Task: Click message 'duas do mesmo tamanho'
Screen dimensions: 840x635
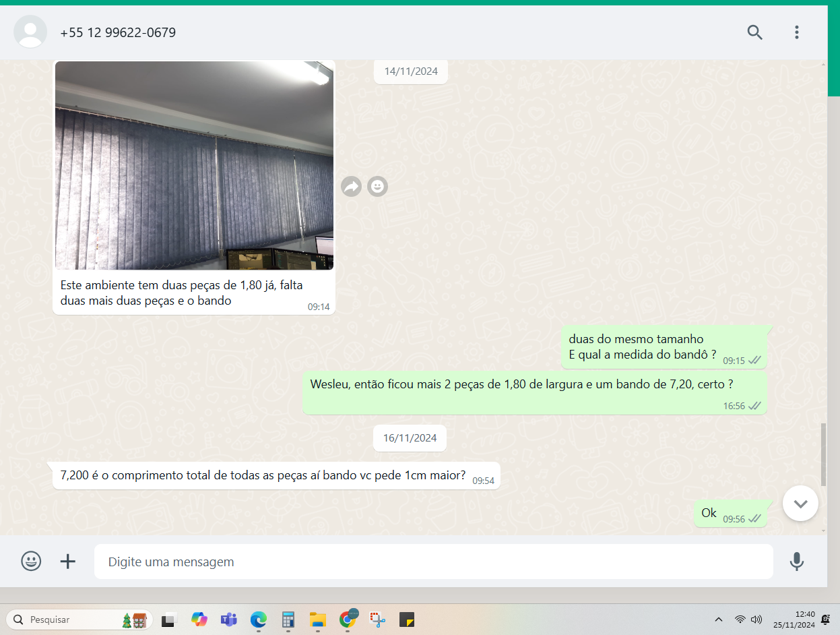Action: pyautogui.click(x=664, y=347)
